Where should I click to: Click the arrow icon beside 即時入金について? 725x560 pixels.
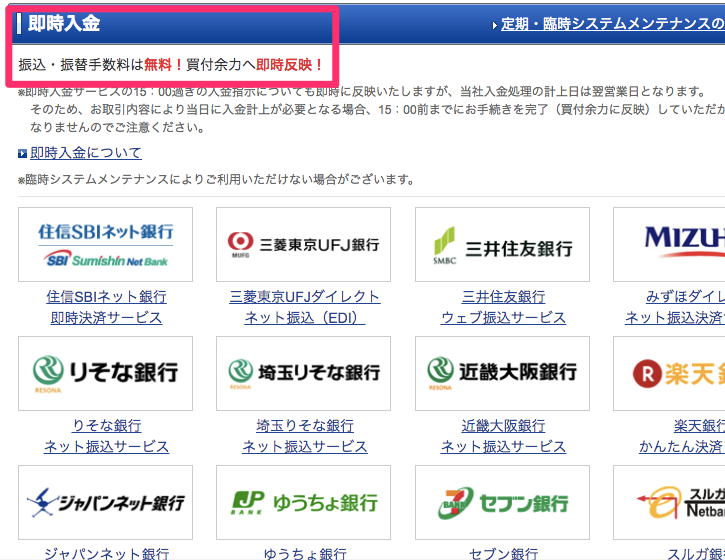point(22,154)
